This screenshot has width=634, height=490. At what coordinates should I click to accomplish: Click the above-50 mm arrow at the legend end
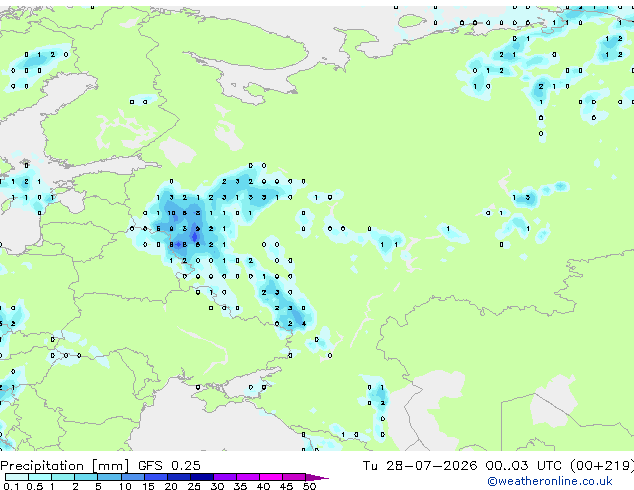coord(317,477)
